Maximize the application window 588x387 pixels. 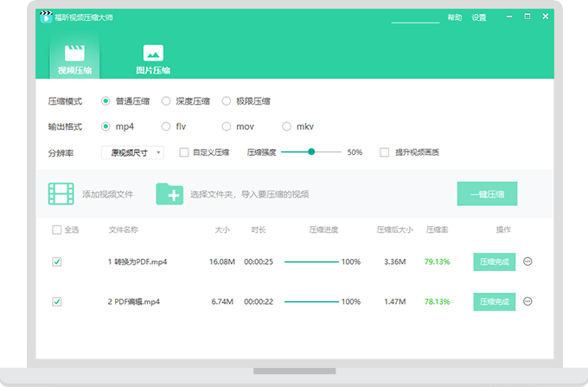pyautogui.click(x=527, y=16)
